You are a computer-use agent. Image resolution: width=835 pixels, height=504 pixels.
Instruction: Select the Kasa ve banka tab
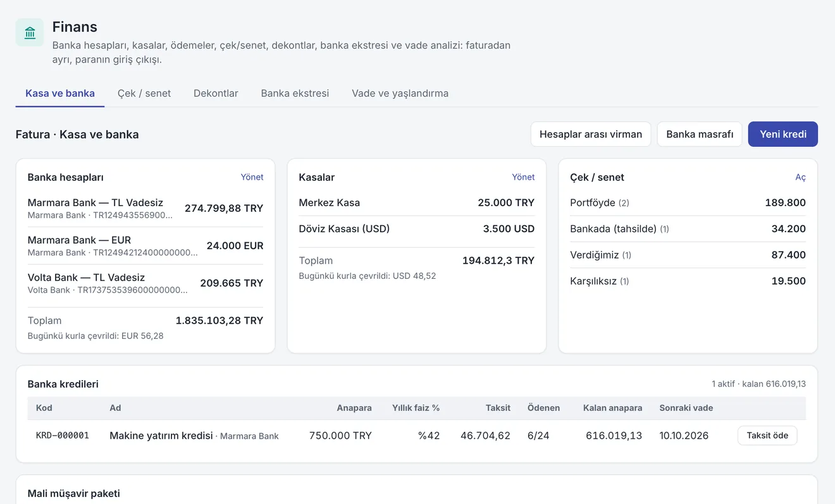click(60, 93)
